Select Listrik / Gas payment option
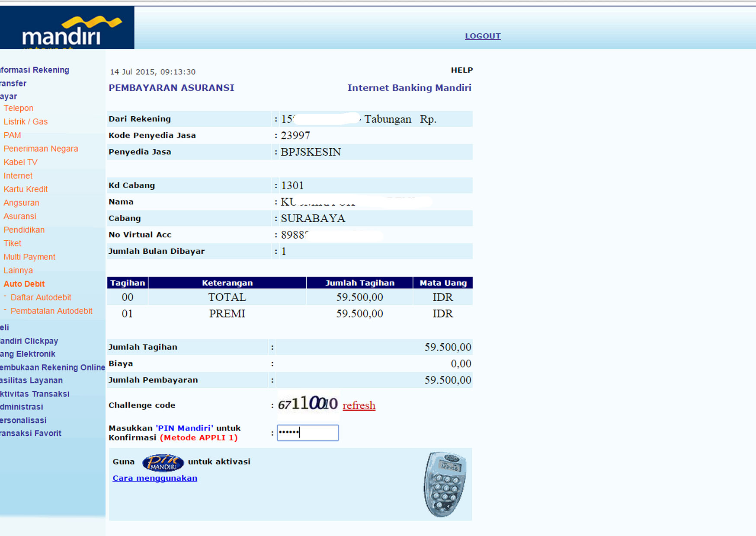756x536 pixels. [26, 121]
